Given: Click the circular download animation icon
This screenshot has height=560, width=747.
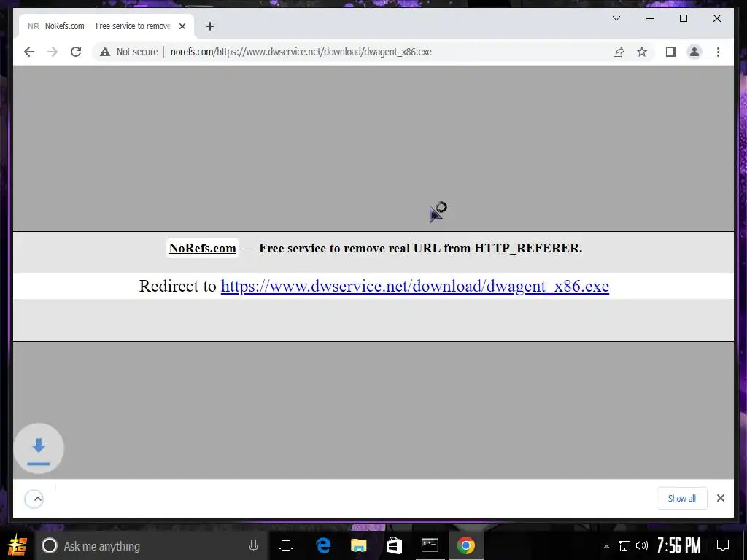Looking at the screenshot, I should [x=39, y=448].
